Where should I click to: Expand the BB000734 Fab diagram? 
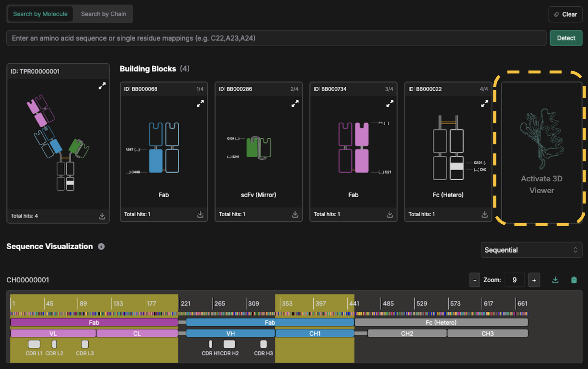[390, 104]
